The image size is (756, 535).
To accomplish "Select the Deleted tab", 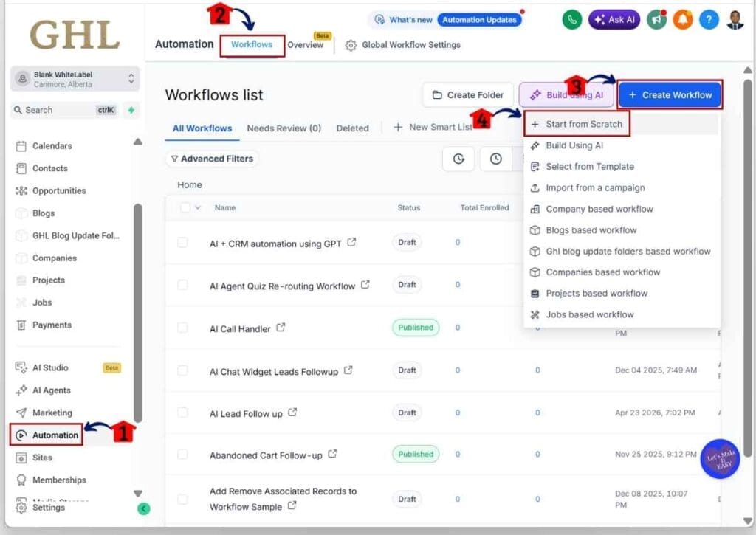I will (352, 128).
